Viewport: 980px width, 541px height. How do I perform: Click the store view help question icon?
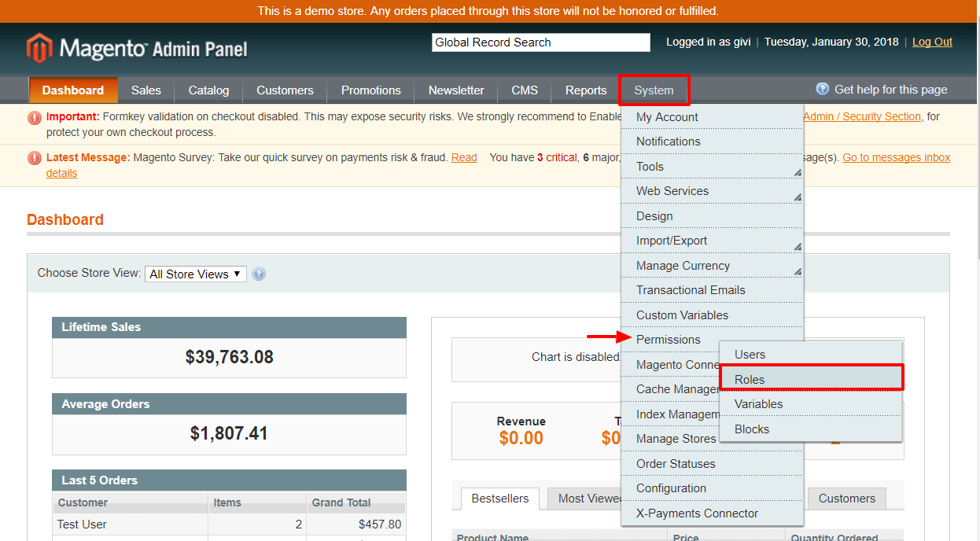(x=259, y=274)
